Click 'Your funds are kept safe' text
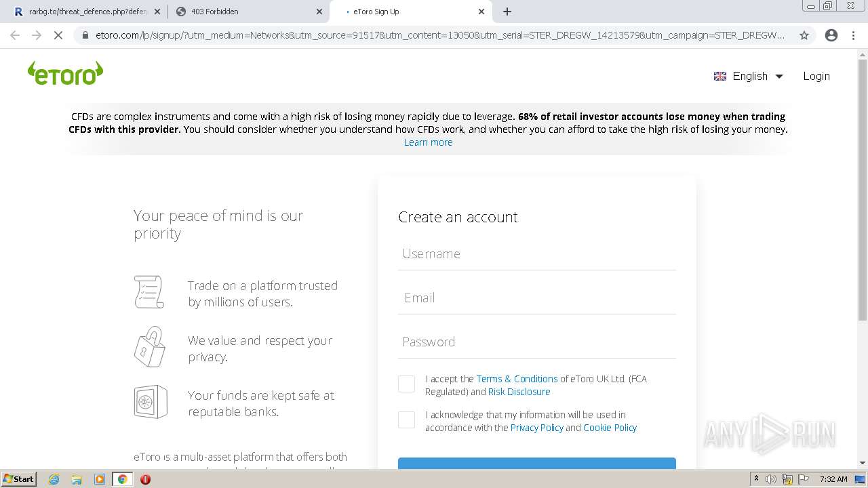Screen dimensions: 868x488 coord(261,403)
